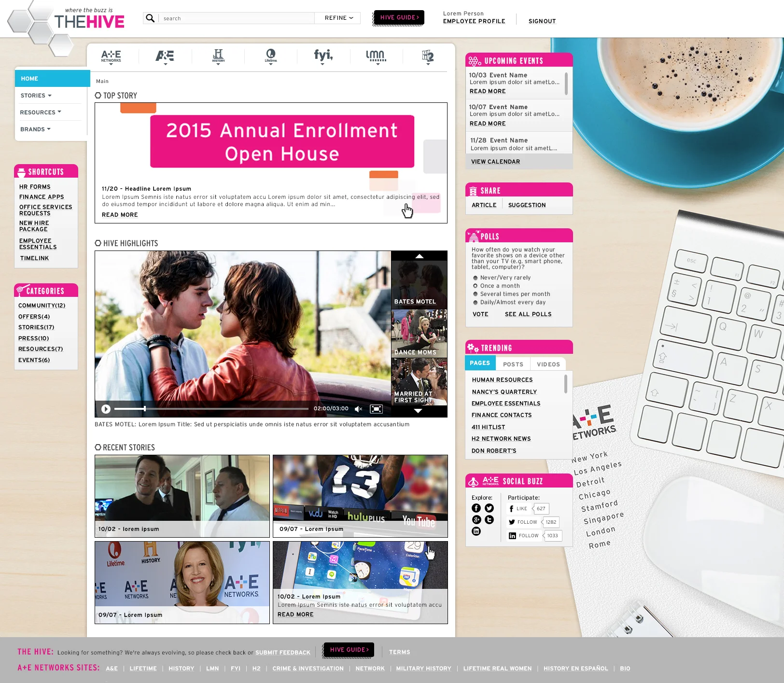Open Community(12) category
Viewport: 784px width, 683px height.
coord(42,306)
